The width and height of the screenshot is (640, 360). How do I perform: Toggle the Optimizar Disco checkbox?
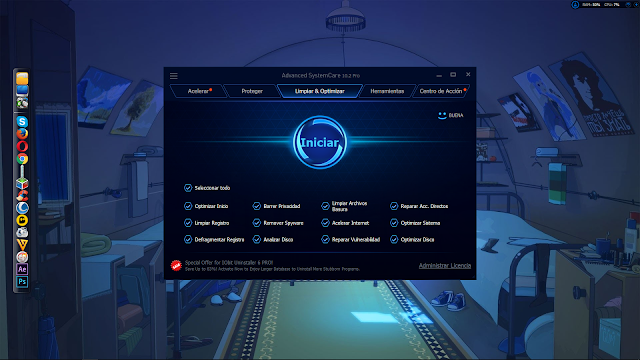point(394,240)
